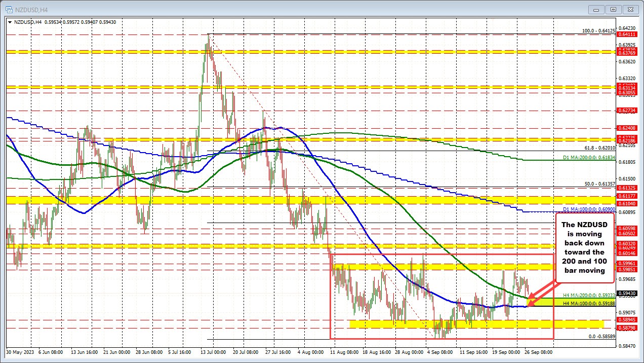Viewport: 644px width, 363px height.
Task: Expand the NZDUSD,H4 quote dropdown triangle
Action: (x=10, y=22)
